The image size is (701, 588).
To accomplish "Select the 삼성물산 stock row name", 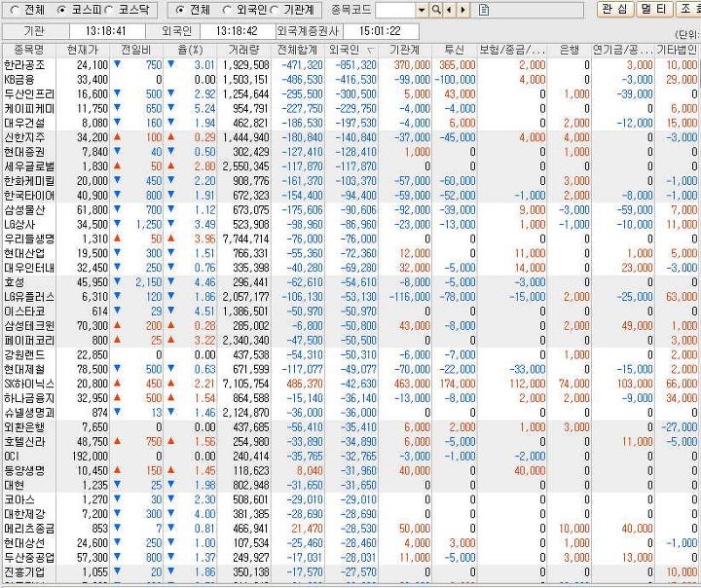I will pos(24,209).
